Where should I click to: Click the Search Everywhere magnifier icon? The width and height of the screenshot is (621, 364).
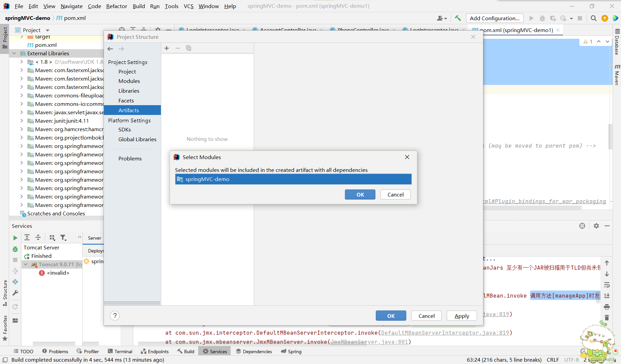[594, 18]
